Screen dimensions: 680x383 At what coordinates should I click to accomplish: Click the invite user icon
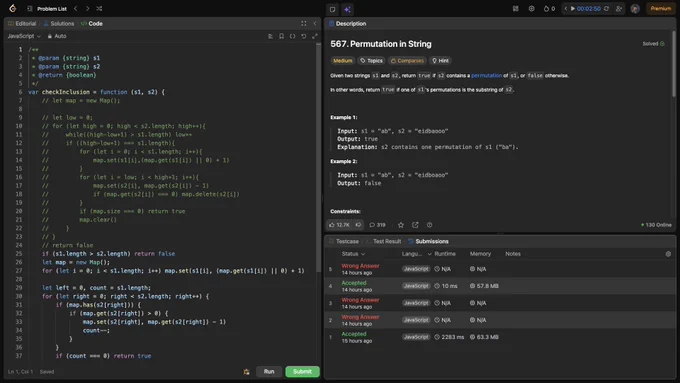(619, 9)
